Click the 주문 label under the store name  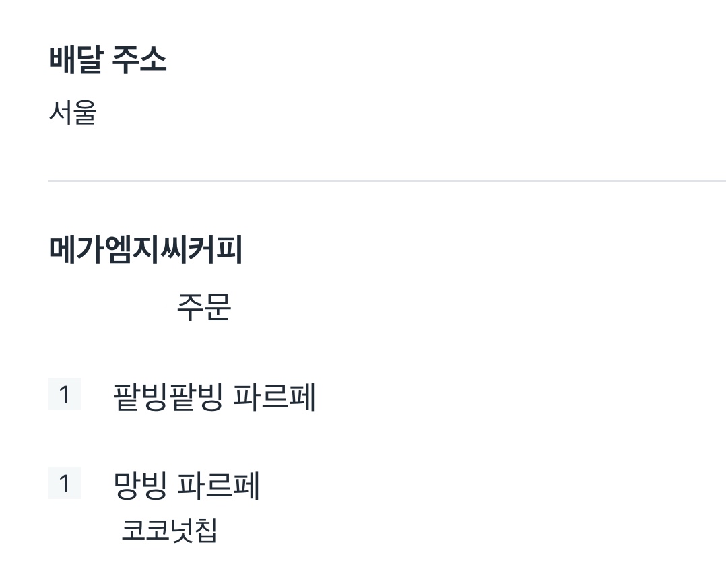203,307
